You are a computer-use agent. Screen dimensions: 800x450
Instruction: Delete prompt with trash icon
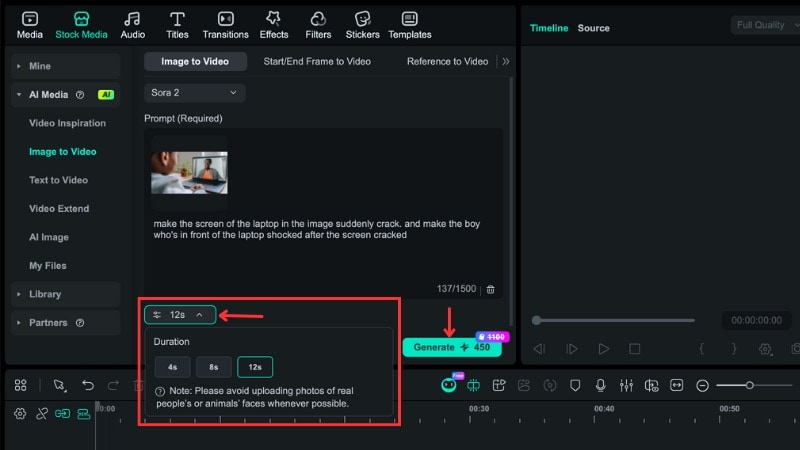coord(490,289)
